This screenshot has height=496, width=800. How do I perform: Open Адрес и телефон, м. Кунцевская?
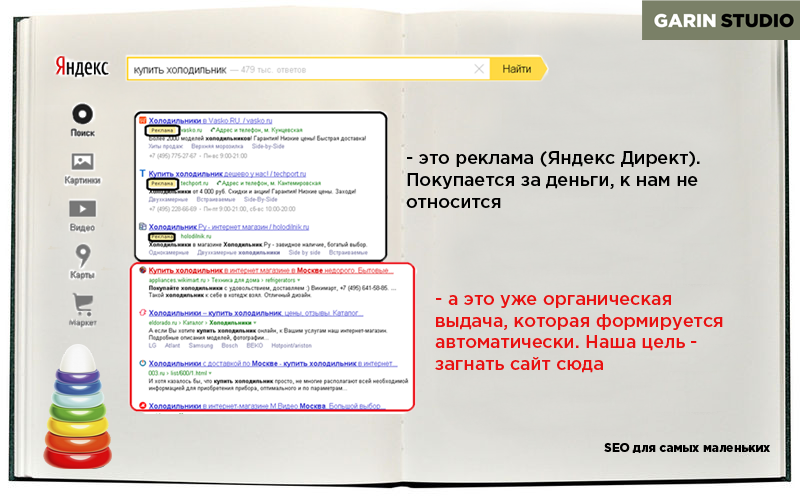pos(257,130)
